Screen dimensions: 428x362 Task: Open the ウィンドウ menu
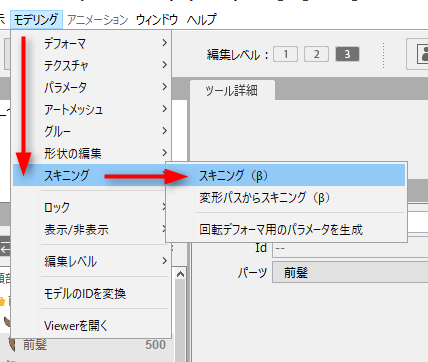(x=157, y=20)
